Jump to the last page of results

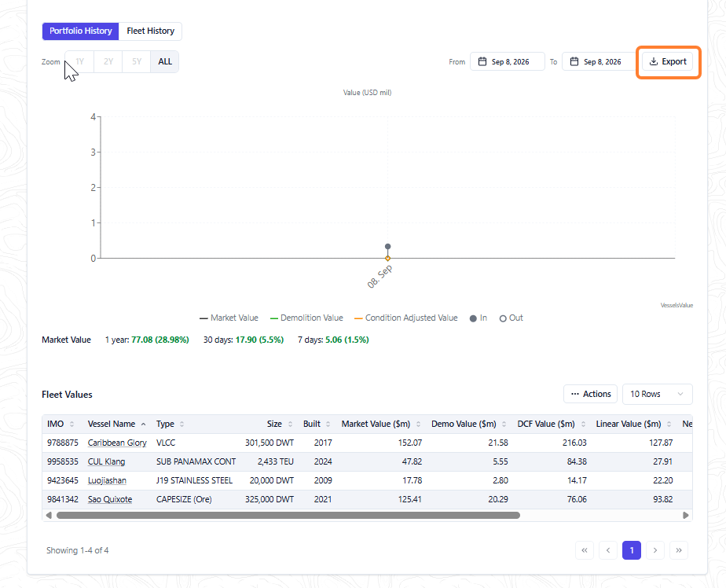[679, 550]
